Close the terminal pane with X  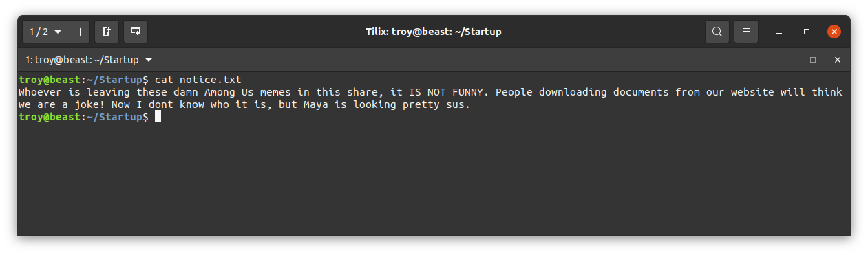coord(838,60)
